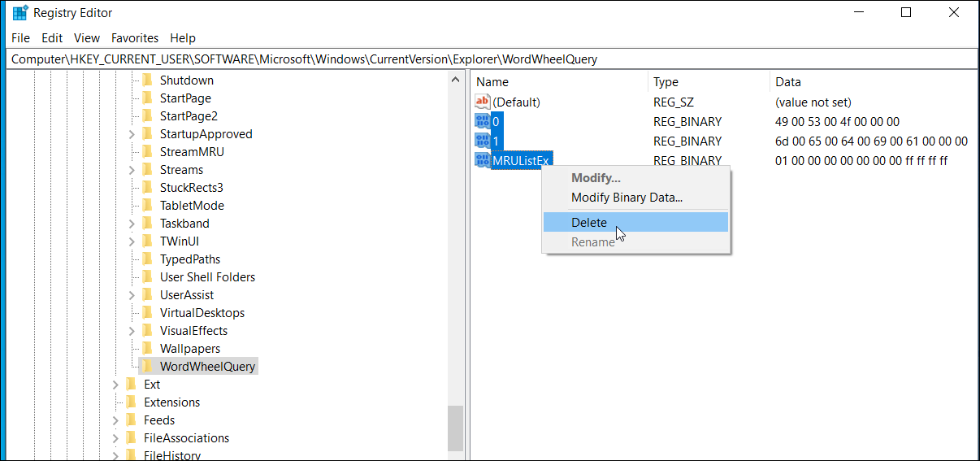Click the tree pane scroll-up arrow
The image size is (980, 461).
[455, 78]
